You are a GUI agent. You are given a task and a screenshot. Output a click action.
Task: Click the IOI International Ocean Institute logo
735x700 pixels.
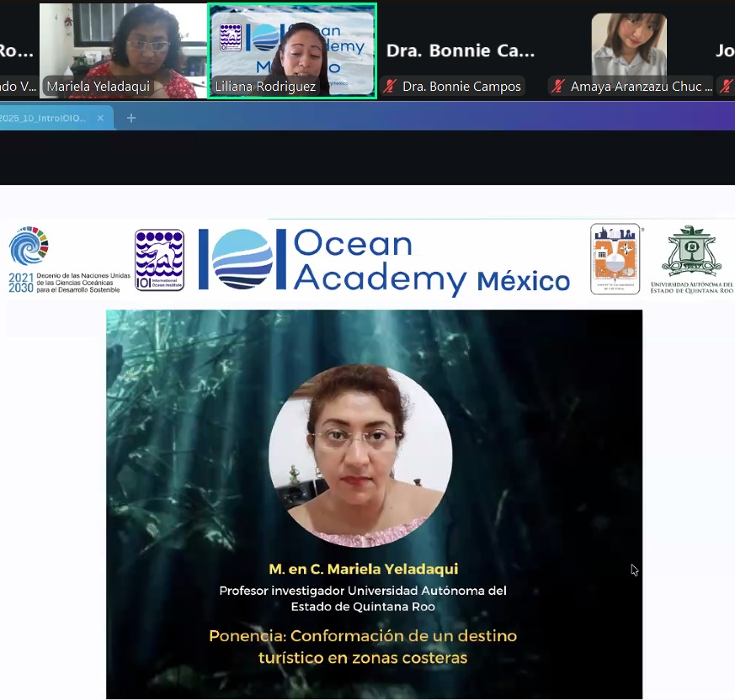click(x=159, y=260)
